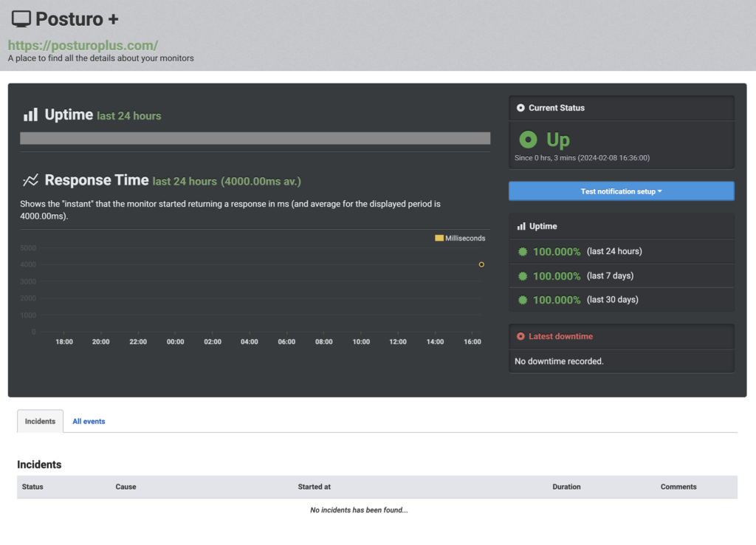Click the monitor icon beside Posturo +
Screen dimensions: 756x545
tap(21, 19)
